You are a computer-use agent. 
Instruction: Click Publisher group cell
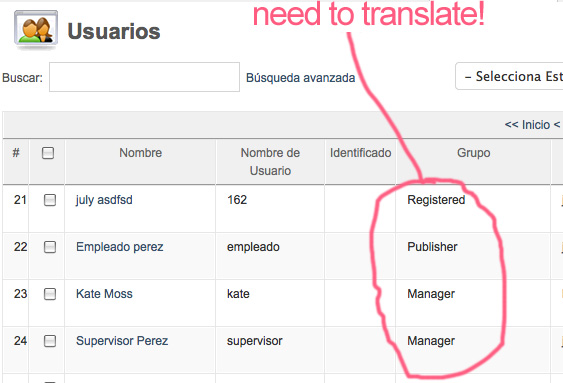click(432, 247)
